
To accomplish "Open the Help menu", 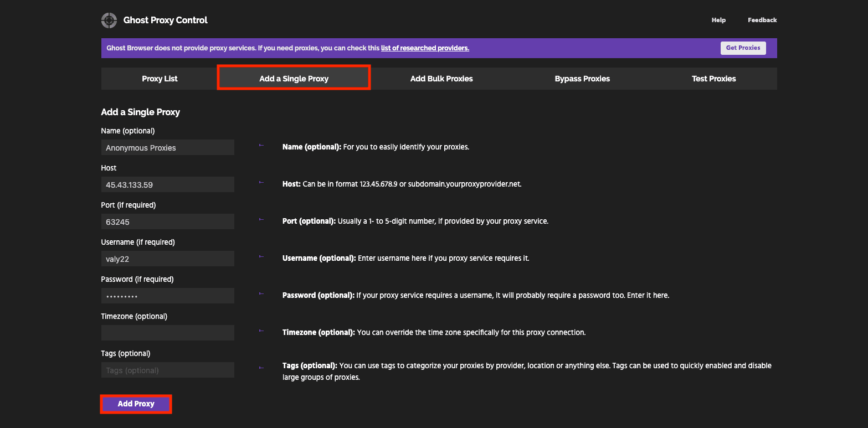I will pyautogui.click(x=718, y=20).
